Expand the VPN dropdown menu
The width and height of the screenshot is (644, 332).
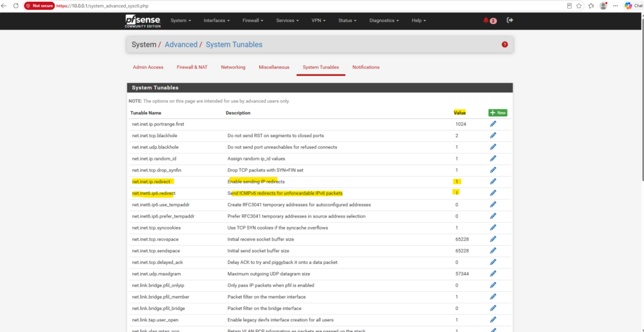318,21
